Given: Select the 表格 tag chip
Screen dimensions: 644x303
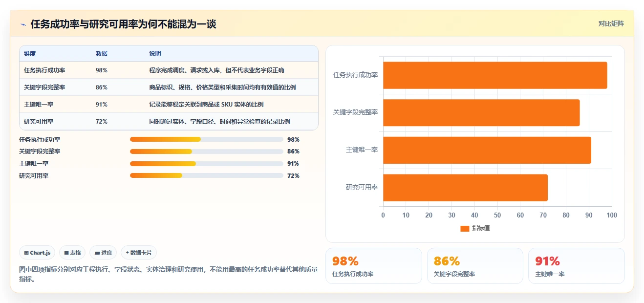Looking at the screenshot, I should [72, 253].
